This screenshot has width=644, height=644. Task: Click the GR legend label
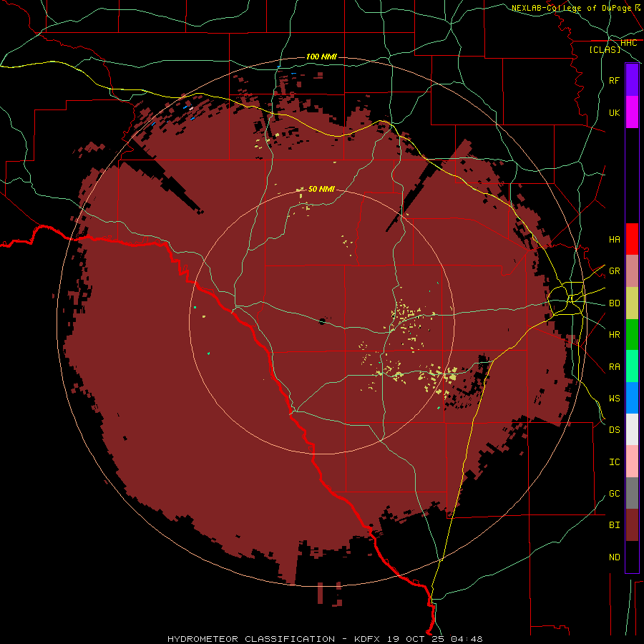pos(614,271)
